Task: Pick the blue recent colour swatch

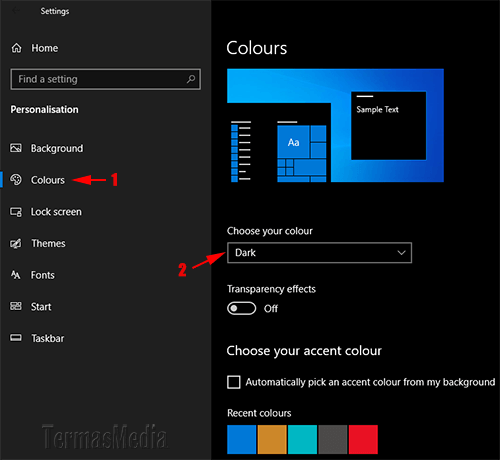Action: click(x=242, y=439)
